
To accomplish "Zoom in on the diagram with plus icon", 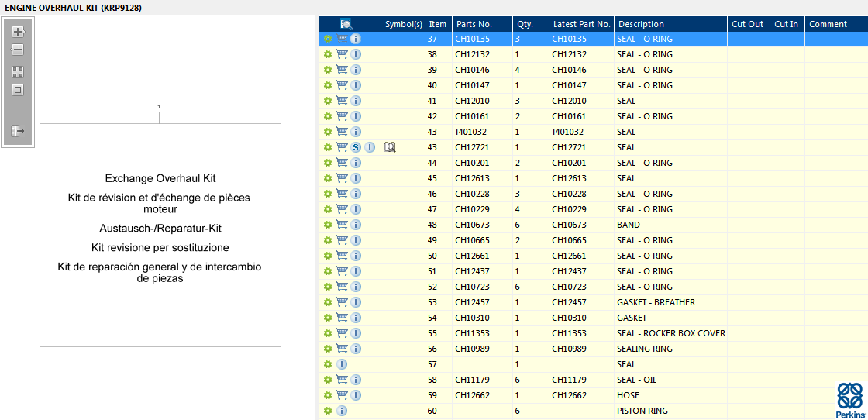I will 18,33.
